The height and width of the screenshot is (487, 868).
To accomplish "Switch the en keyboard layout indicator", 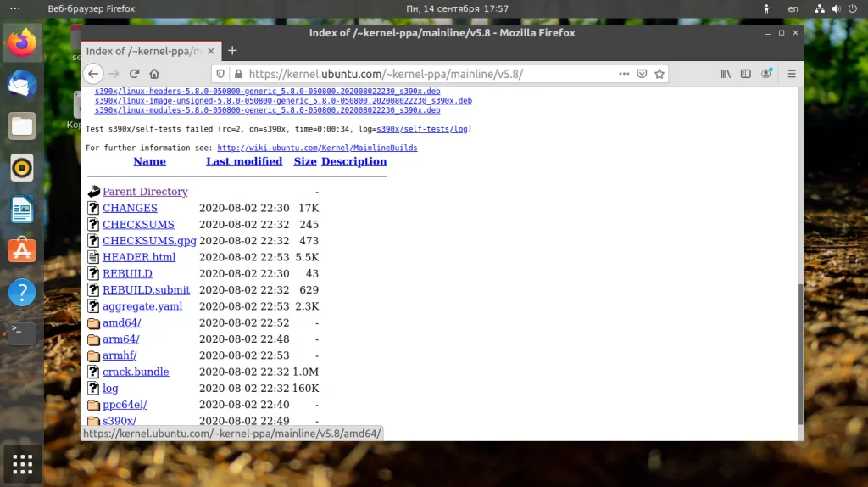I will click(793, 8).
